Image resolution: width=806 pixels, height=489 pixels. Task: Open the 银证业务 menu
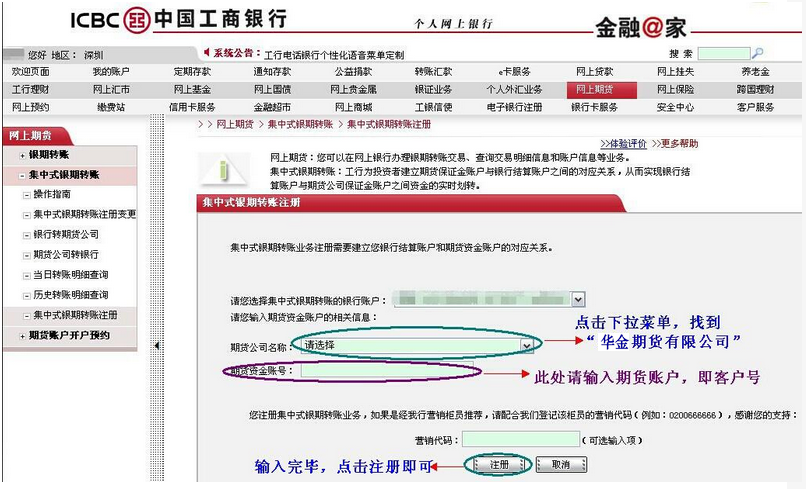tap(433, 89)
